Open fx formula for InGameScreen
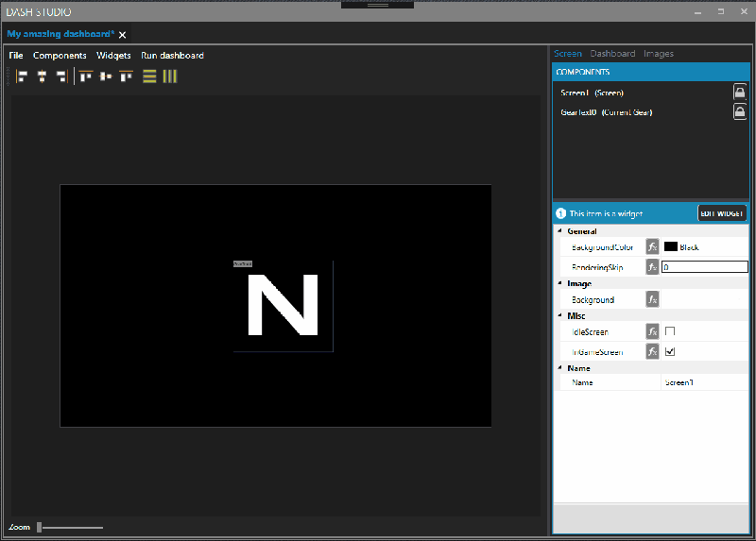 (x=652, y=351)
